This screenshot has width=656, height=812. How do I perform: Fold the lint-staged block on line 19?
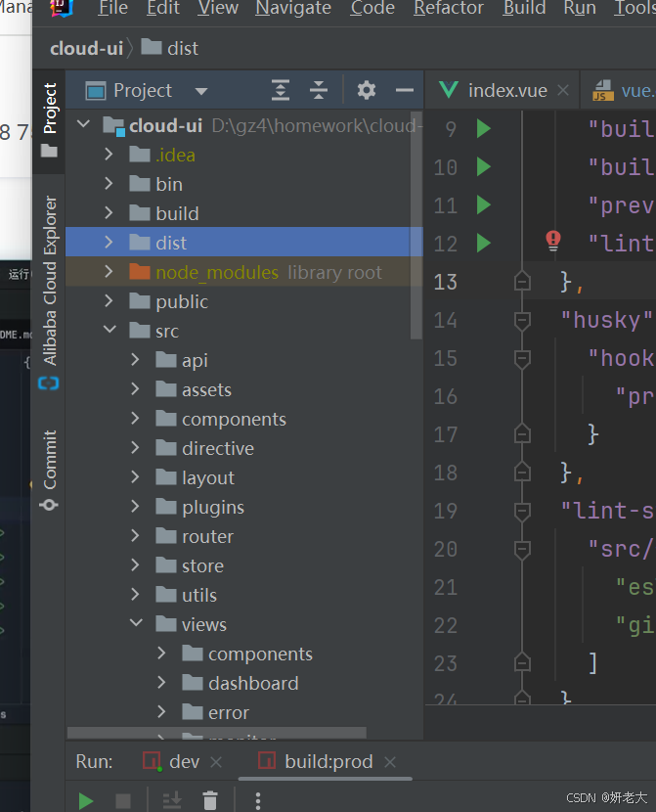coord(522,511)
